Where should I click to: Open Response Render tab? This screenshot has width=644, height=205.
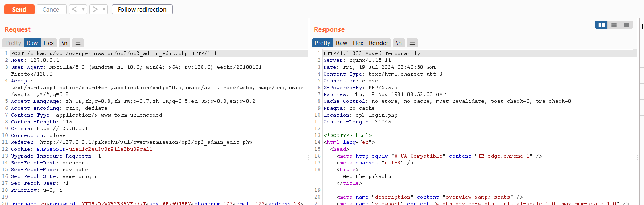pos(379,43)
